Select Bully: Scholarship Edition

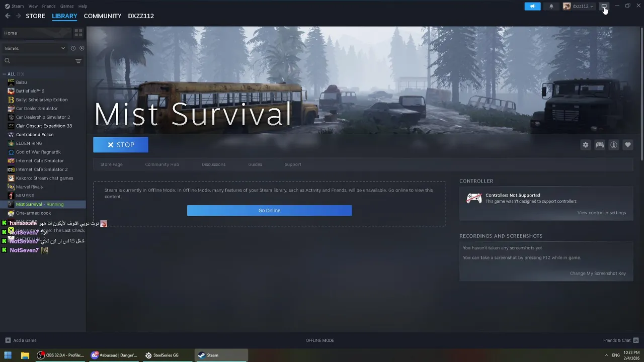point(43,100)
